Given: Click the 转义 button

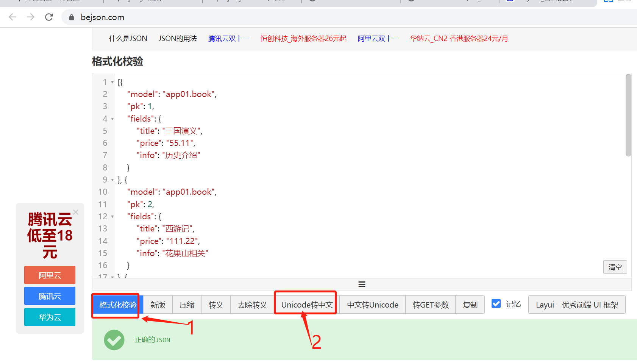Looking at the screenshot, I should 216,305.
